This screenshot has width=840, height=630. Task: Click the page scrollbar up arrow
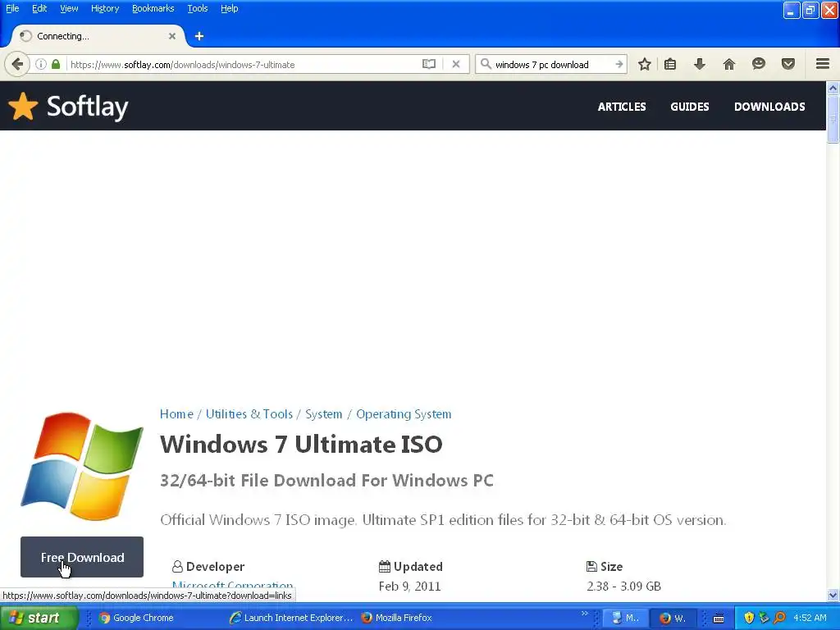coord(833,88)
